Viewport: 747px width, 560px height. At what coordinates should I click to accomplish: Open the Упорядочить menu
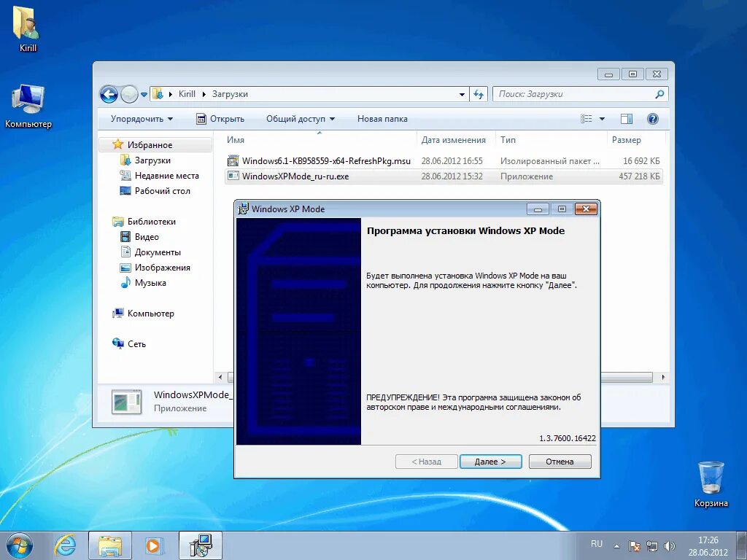click(142, 119)
